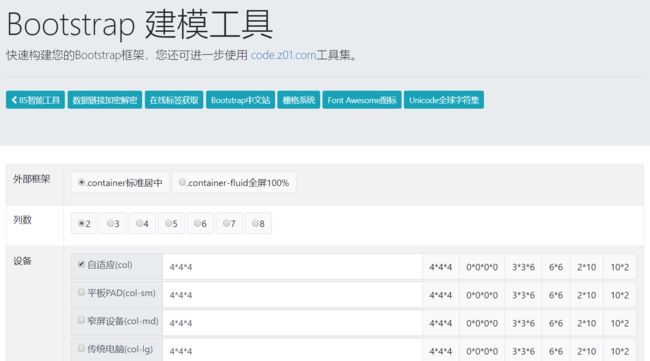
Task: Click the 设备 row label
Action: point(22,261)
